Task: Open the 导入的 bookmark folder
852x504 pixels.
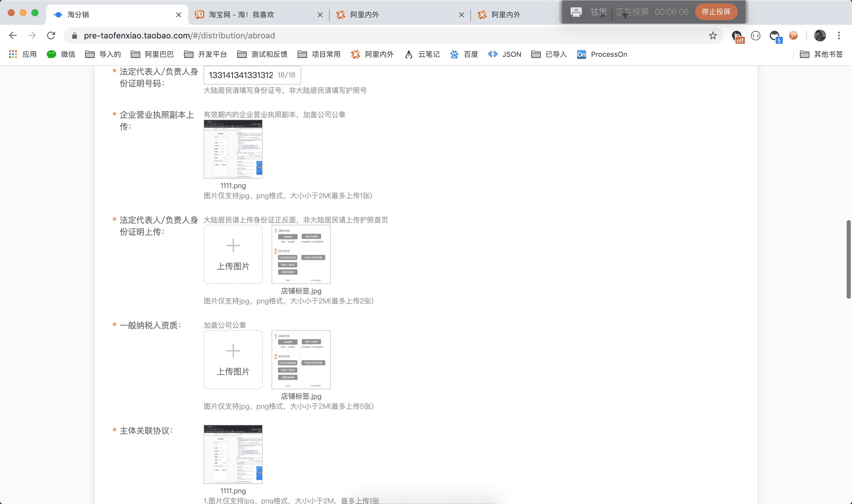Action: click(103, 54)
